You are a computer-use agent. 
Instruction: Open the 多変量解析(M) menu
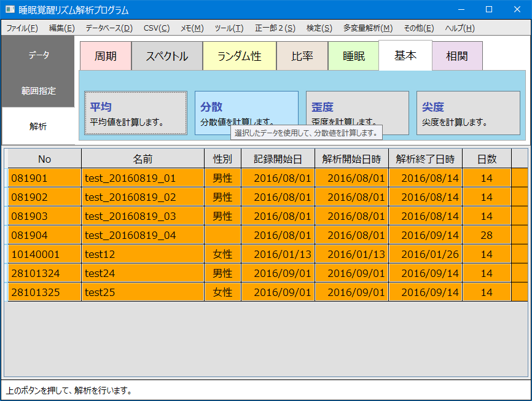point(368,28)
